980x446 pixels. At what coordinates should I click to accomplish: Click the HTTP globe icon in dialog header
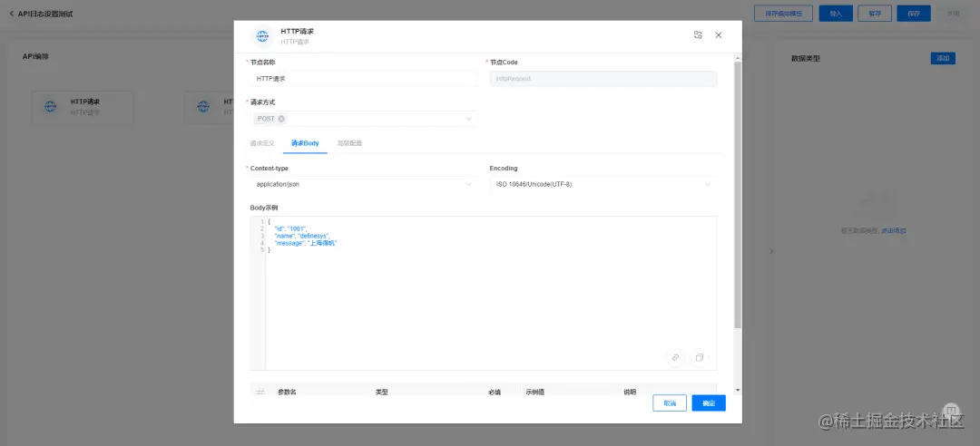coord(262,36)
